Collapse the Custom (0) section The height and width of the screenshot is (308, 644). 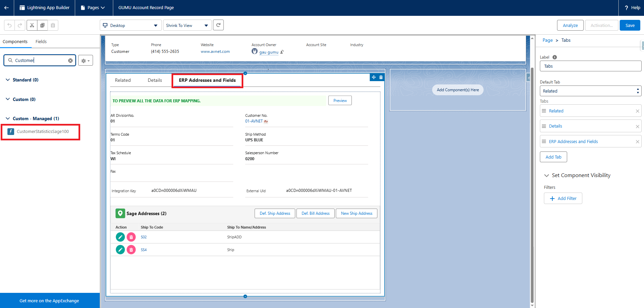(x=8, y=99)
